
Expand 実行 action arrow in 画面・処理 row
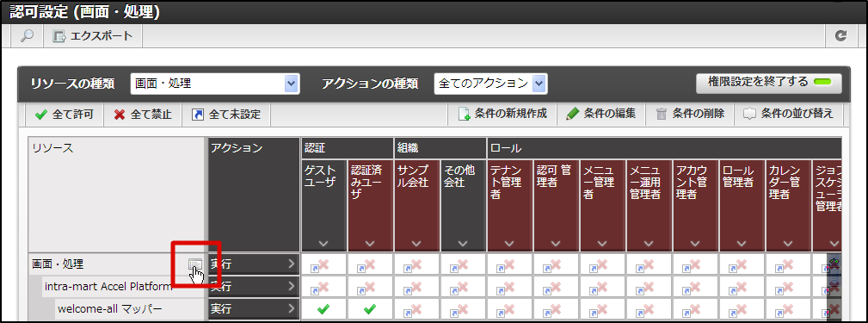[x=291, y=264]
